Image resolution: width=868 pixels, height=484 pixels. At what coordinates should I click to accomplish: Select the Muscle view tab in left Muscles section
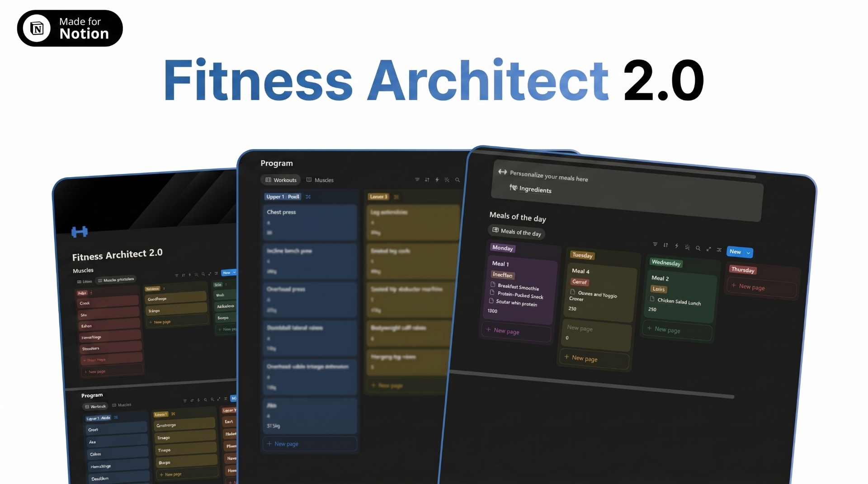point(116,280)
